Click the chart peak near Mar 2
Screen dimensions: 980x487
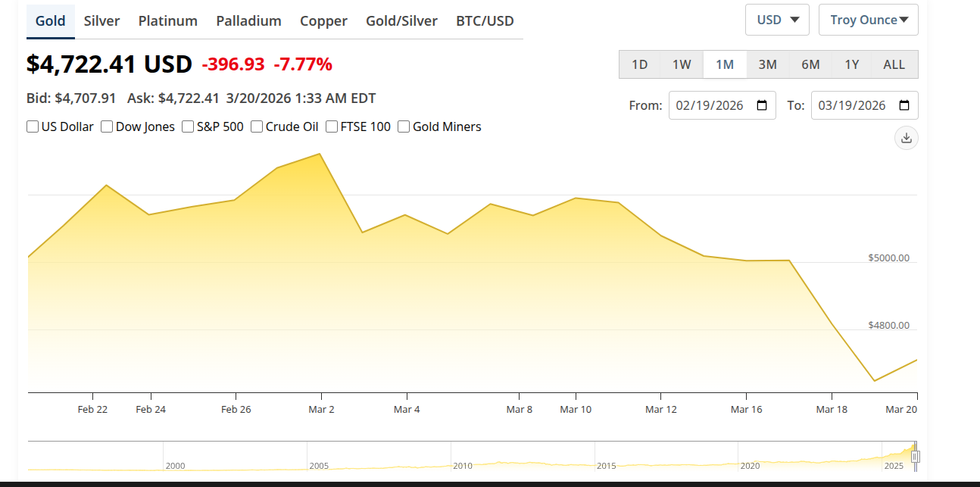click(x=320, y=154)
